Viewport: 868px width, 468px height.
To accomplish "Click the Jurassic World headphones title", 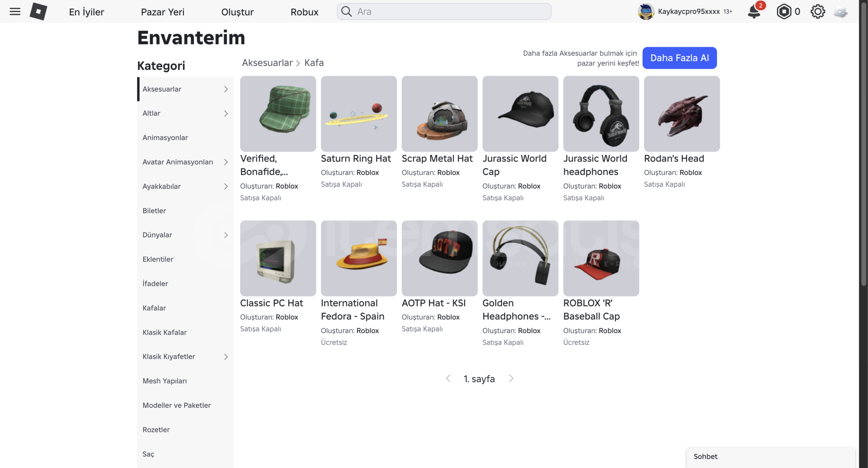I will coord(595,165).
